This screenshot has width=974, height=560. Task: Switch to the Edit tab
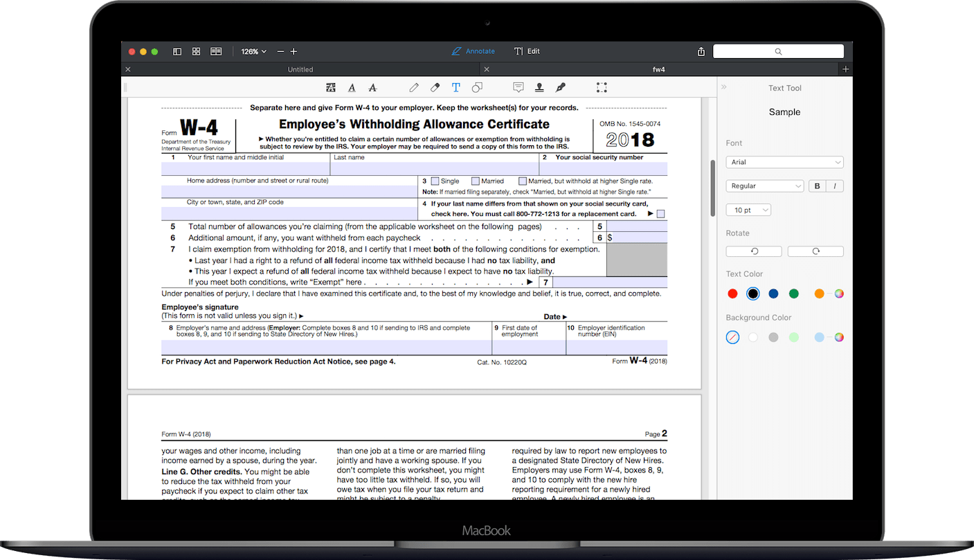coord(527,51)
